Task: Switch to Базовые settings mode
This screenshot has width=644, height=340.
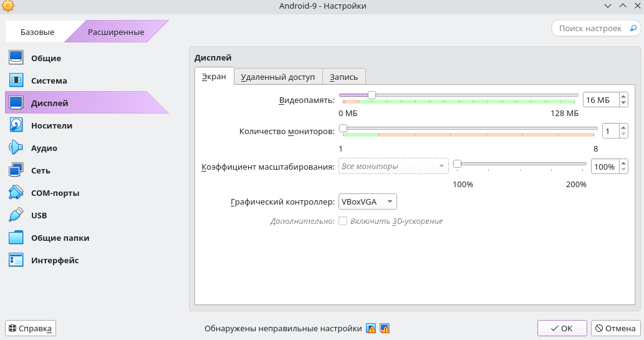Action: pos(37,32)
